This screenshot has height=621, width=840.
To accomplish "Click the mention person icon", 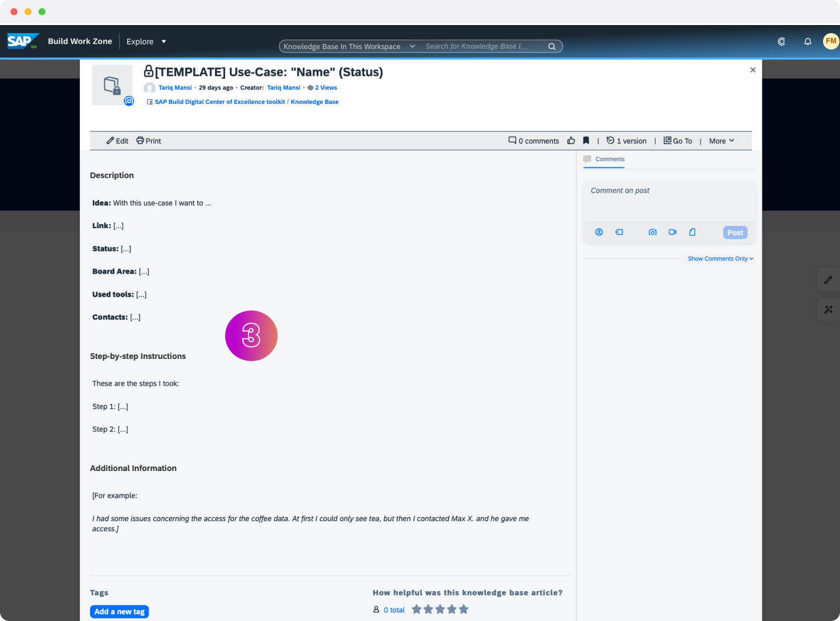I will point(599,232).
